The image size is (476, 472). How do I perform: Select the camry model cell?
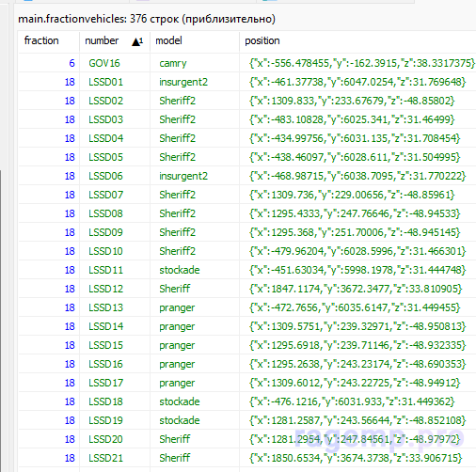pos(195,63)
